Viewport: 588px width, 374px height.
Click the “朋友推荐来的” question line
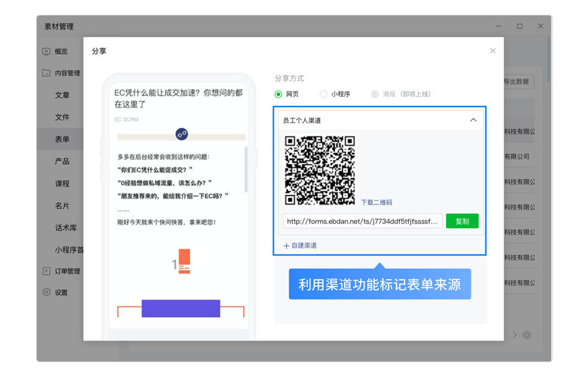pyautogui.click(x=173, y=196)
